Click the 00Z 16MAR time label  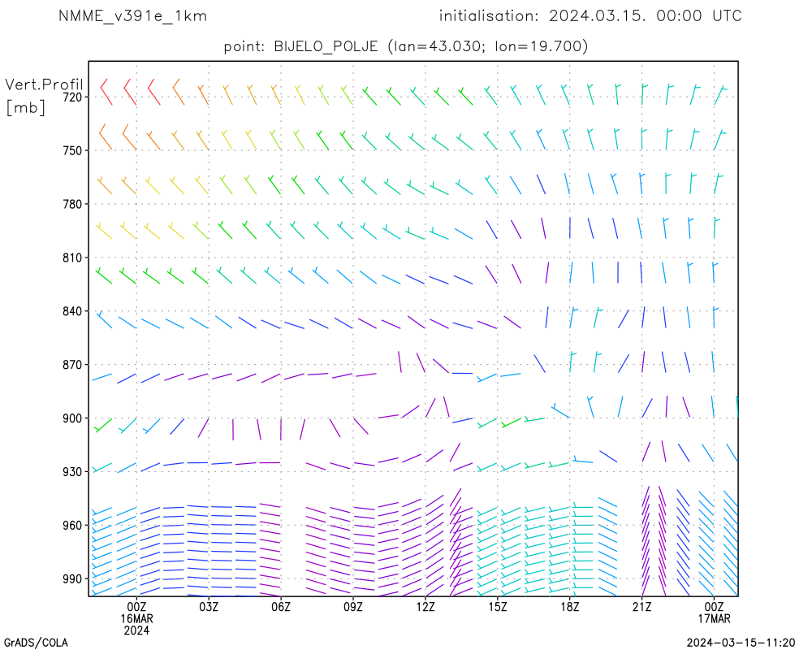136,612
